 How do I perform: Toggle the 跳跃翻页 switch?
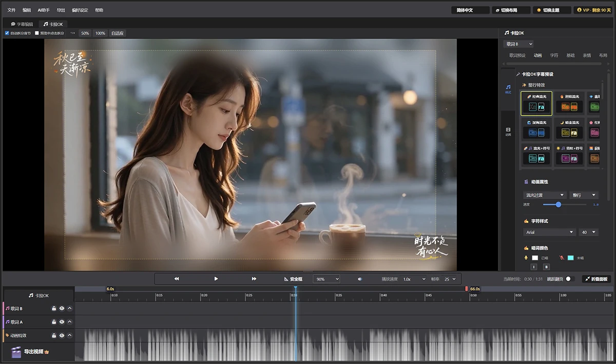[x=568, y=279]
